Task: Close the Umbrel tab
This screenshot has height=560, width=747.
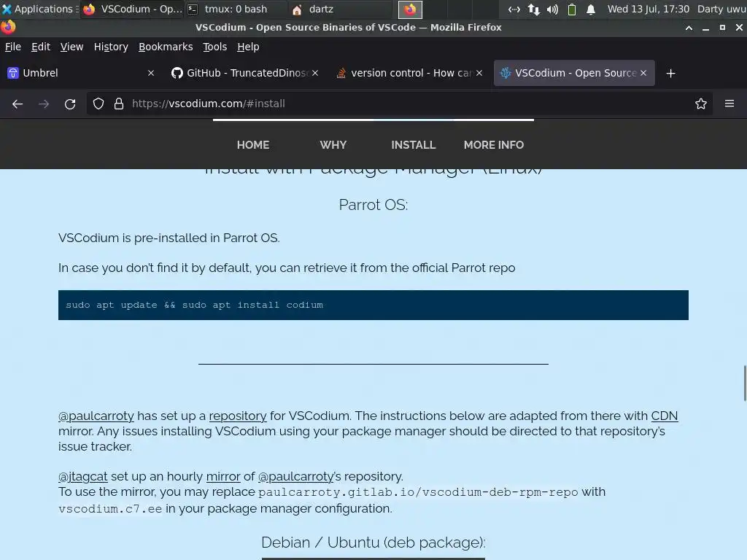Action: (151, 73)
